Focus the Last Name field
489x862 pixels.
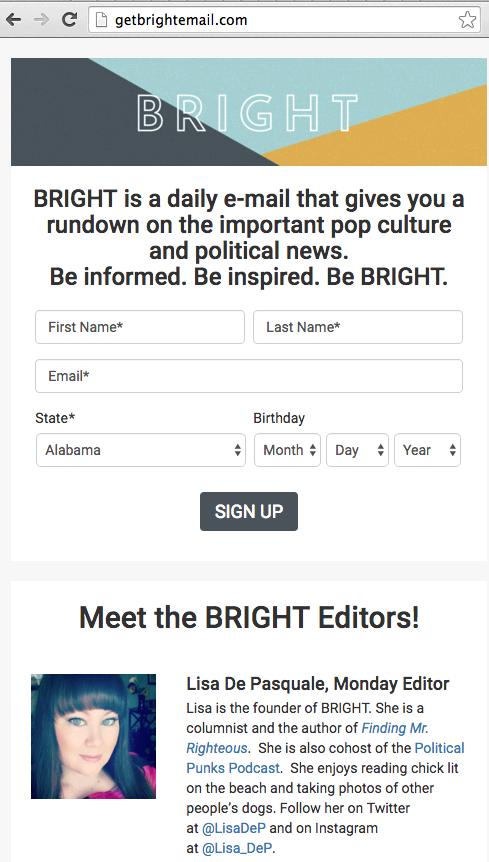click(x=358, y=327)
